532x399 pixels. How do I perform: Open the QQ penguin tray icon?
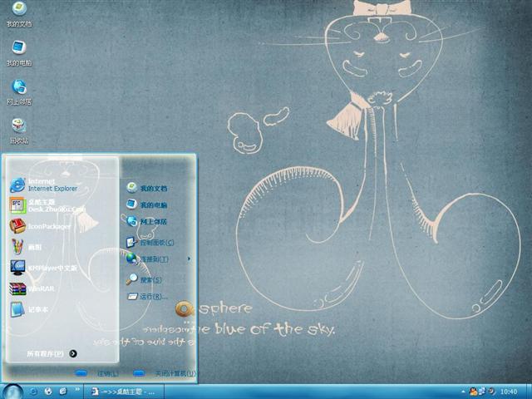(473, 392)
